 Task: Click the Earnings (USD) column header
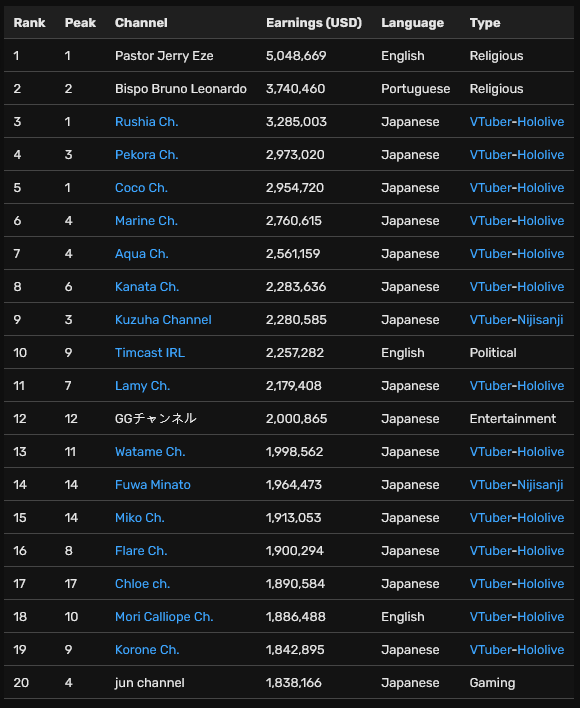pos(314,23)
